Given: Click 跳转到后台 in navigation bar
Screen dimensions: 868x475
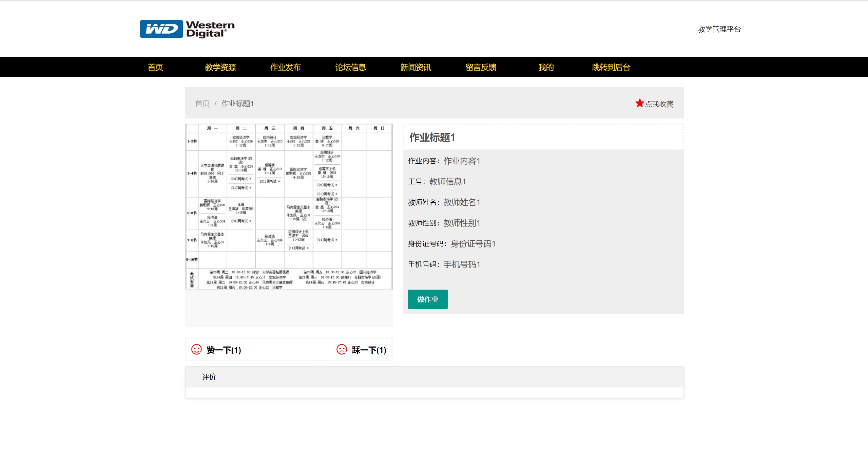Looking at the screenshot, I should [x=611, y=67].
